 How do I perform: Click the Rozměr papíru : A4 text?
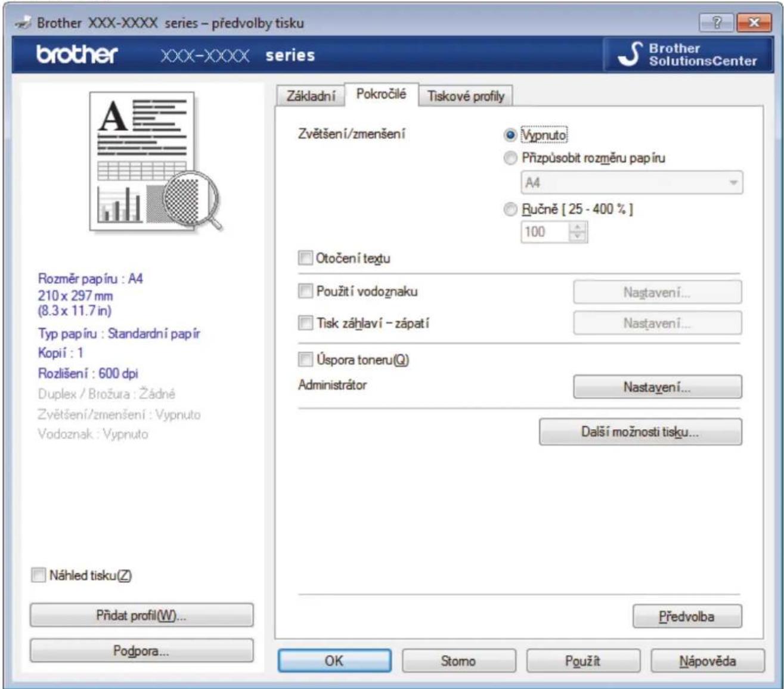(91, 278)
